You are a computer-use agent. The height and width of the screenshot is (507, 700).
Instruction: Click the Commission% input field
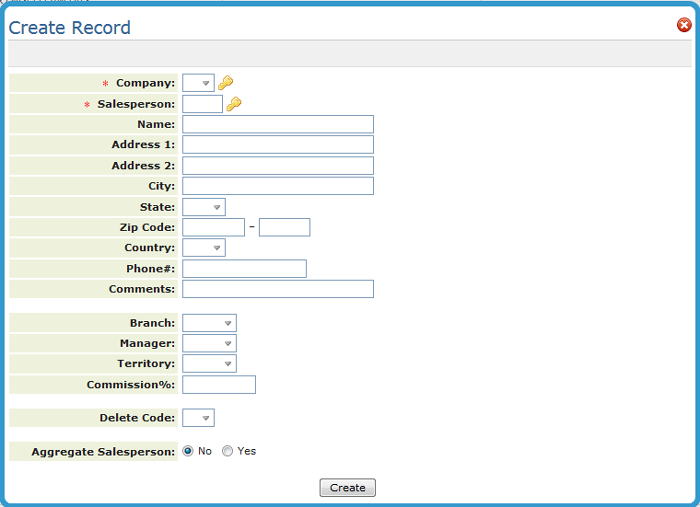click(x=219, y=385)
